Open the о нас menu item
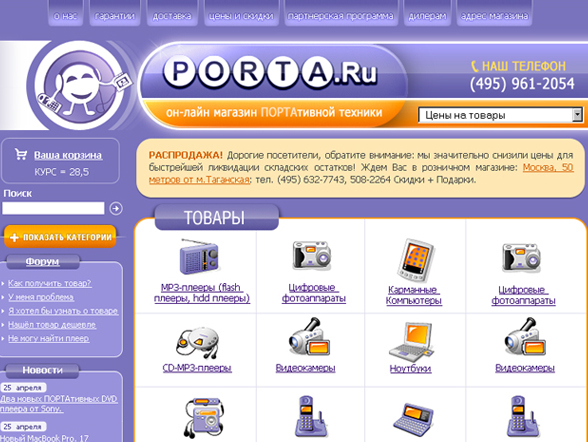Screen dimensions: 588x442 pos(65,16)
